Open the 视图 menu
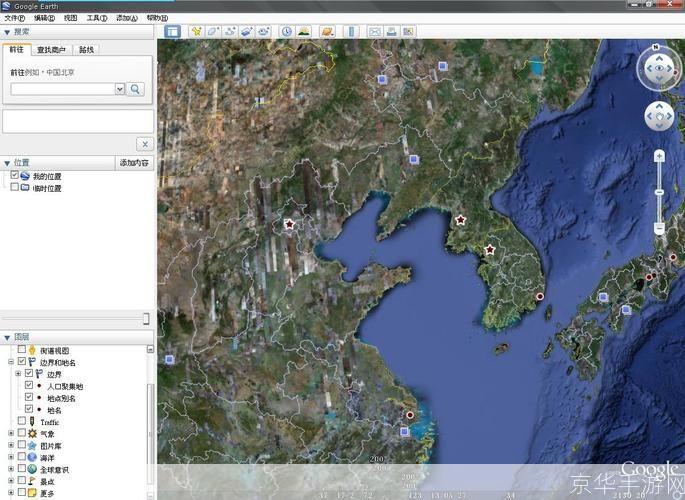685x500 pixels. point(70,18)
